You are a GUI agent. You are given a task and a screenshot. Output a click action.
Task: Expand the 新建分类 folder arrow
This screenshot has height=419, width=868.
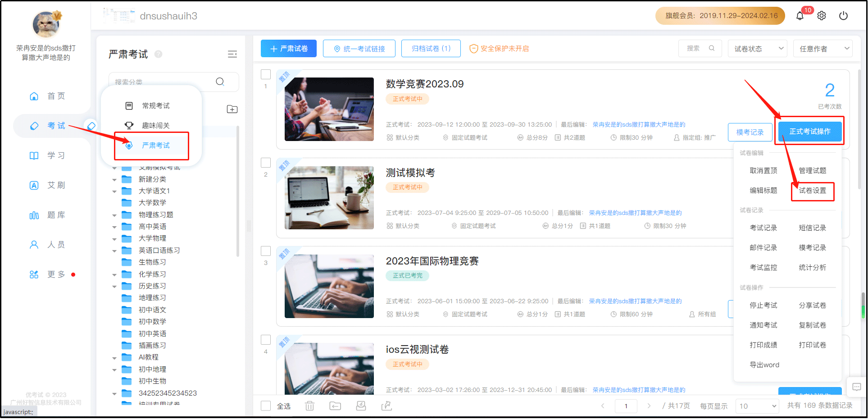pyautogui.click(x=114, y=179)
